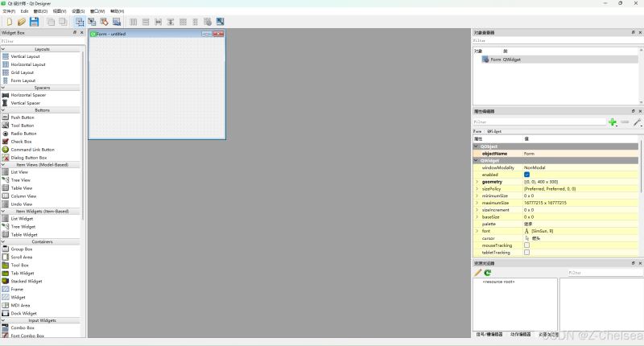Expand the maximumSize property
The image size is (644, 346).
[477, 203]
